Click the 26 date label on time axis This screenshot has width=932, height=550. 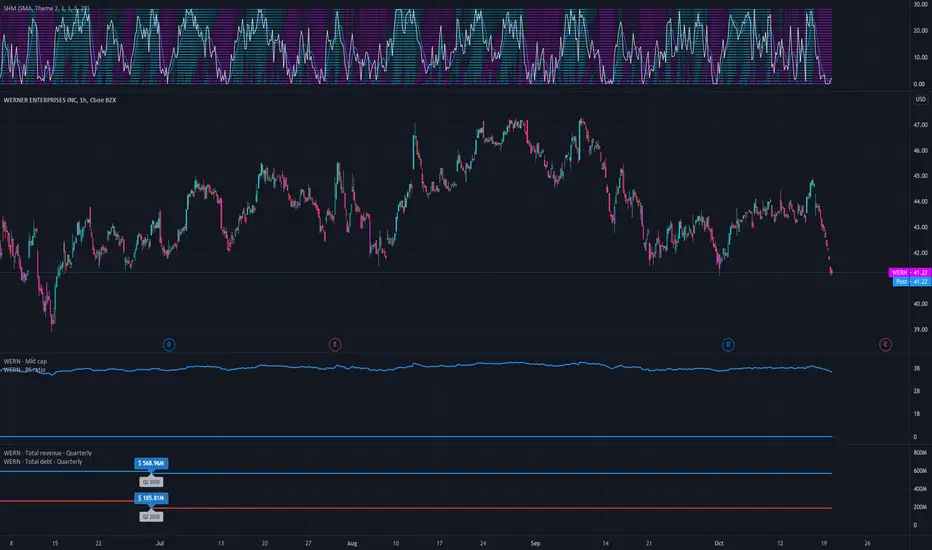(x=867, y=543)
